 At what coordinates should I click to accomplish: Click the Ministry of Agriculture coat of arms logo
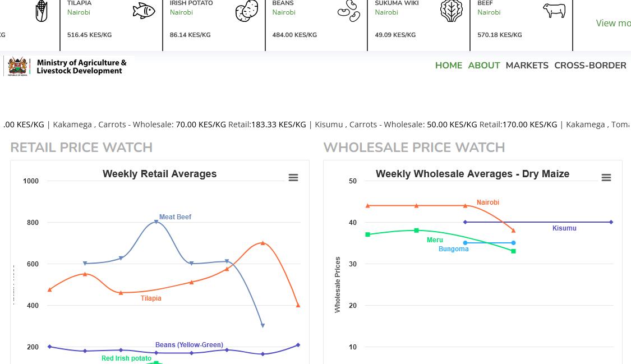(18, 66)
